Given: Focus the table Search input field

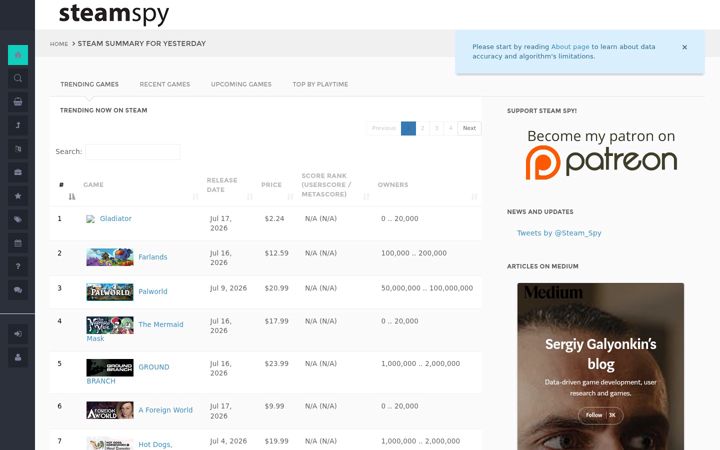Looking at the screenshot, I should 133,152.
